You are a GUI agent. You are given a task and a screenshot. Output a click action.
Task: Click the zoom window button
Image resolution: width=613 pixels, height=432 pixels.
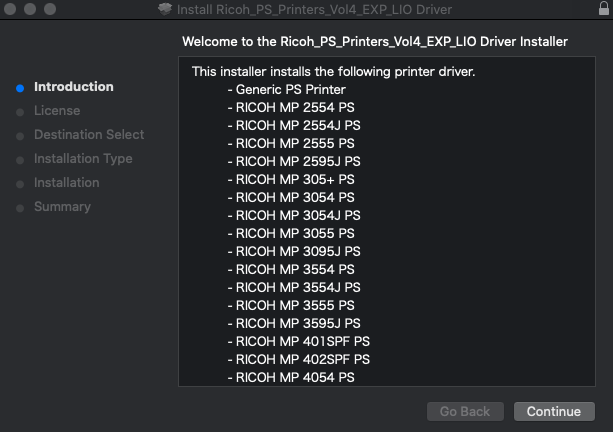click(50, 9)
